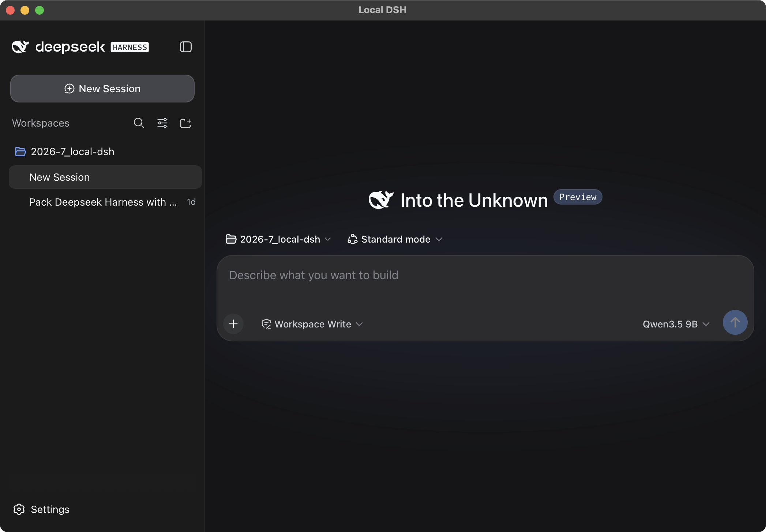Click the plus attachment button

click(233, 324)
